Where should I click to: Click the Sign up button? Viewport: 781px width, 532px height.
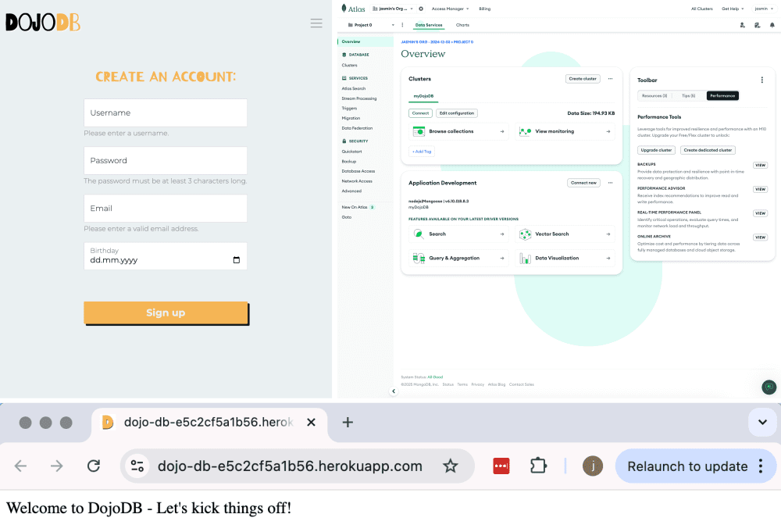tap(166, 312)
